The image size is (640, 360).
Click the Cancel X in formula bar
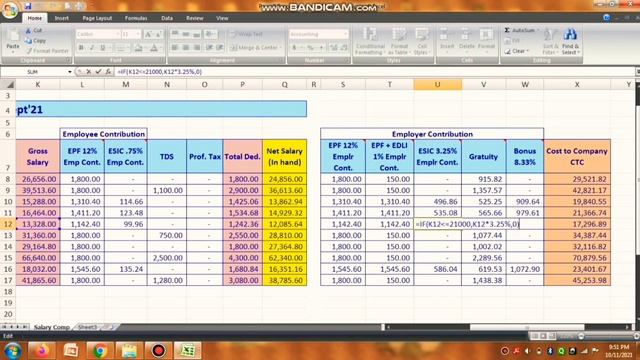(88, 72)
